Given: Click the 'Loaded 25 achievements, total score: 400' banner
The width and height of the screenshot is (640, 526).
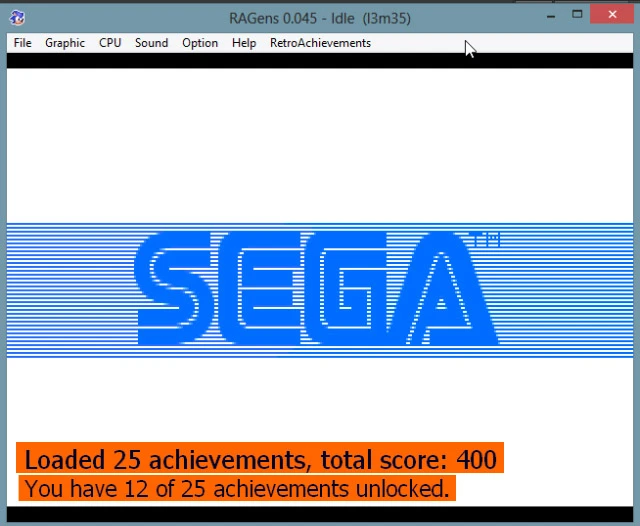Looking at the screenshot, I should coord(260,458).
